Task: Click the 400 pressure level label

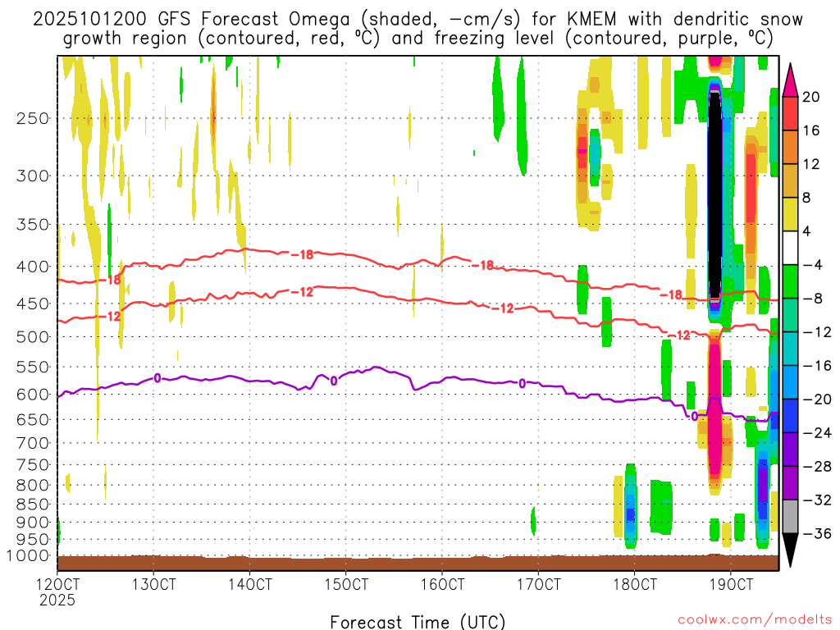Action: (33, 267)
